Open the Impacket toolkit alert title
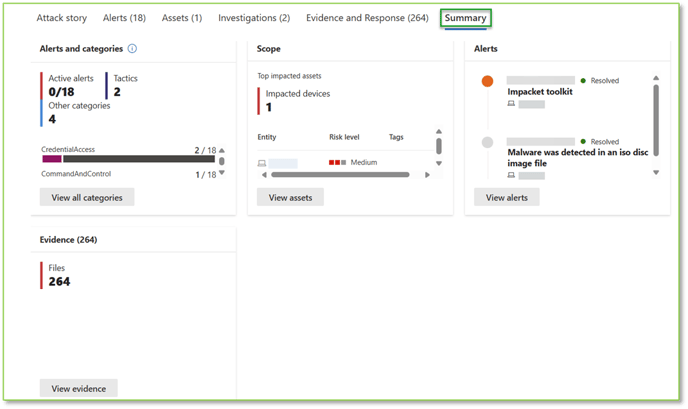 [540, 92]
